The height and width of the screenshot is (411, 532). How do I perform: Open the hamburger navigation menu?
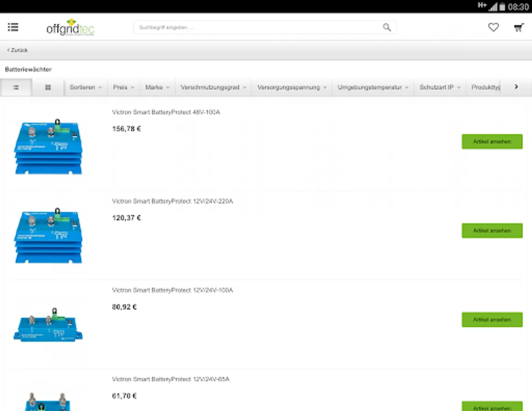pyautogui.click(x=13, y=27)
